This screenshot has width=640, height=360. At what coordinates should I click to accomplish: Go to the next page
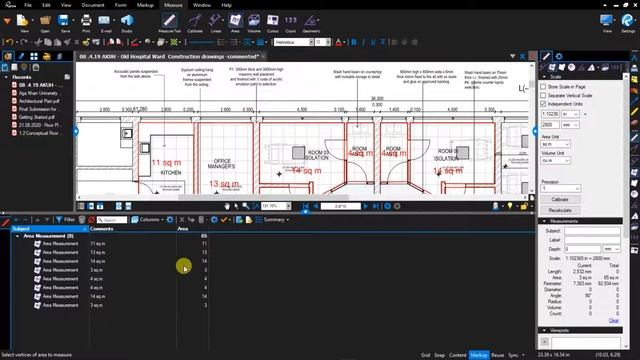coord(366,206)
